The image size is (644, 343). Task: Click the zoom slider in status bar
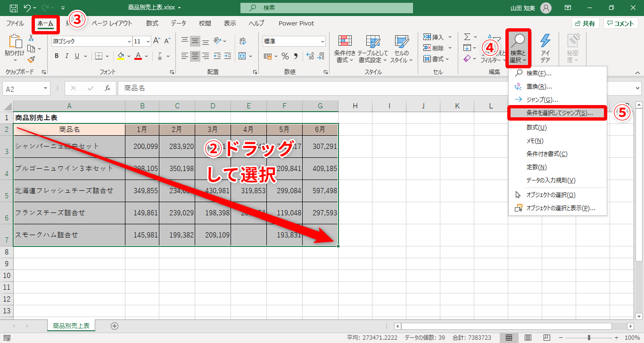pos(588,338)
